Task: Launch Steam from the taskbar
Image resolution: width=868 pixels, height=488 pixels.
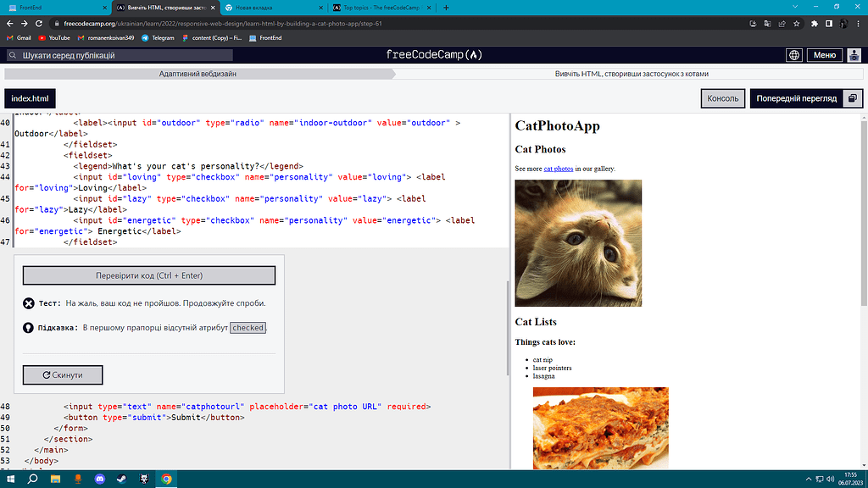Action: click(120, 479)
